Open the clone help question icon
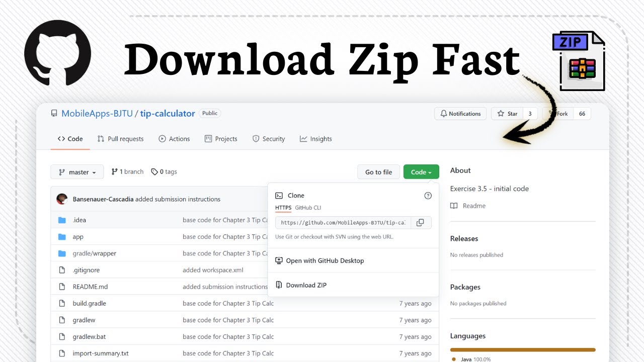The height and width of the screenshot is (362, 644). (428, 196)
